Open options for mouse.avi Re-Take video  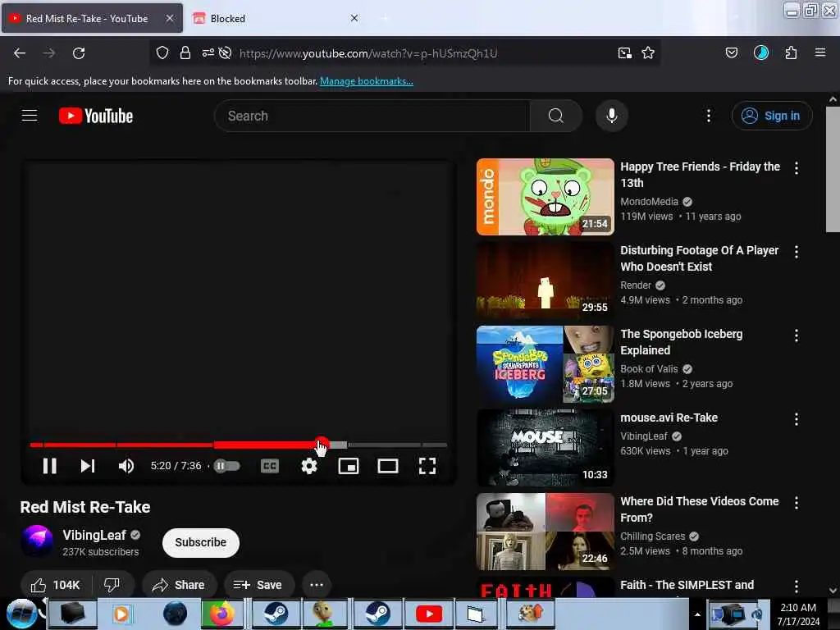[797, 418]
